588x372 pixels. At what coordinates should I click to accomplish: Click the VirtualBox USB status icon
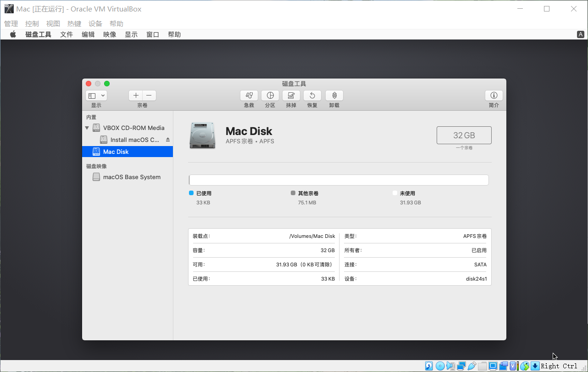tap(472, 366)
